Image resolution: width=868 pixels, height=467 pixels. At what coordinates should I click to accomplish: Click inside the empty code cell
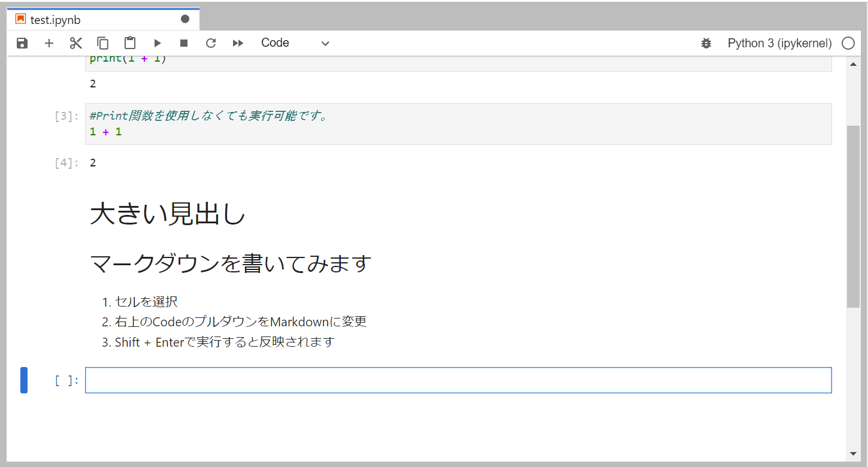pyautogui.click(x=458, y=380)
